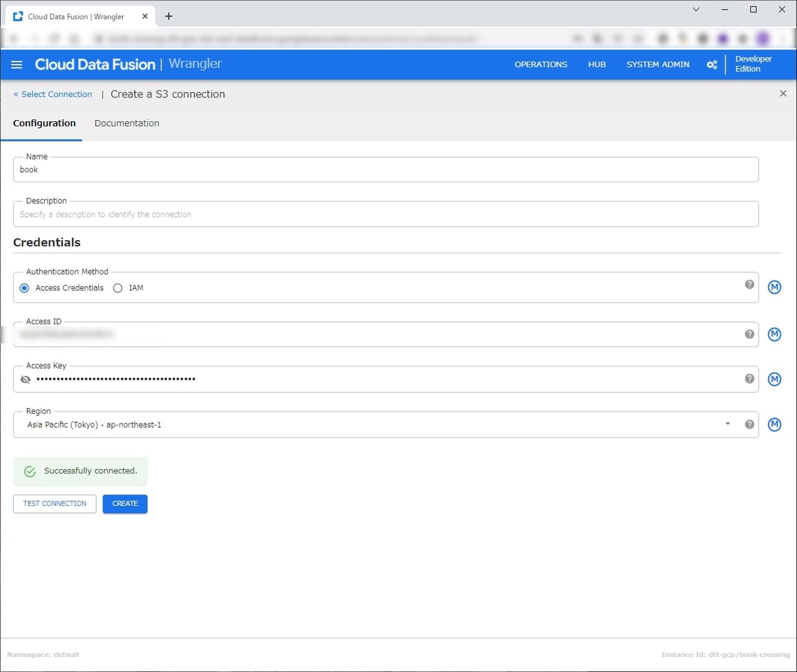
Task: Click the CREATE button
Action: [x=125, y=504]
